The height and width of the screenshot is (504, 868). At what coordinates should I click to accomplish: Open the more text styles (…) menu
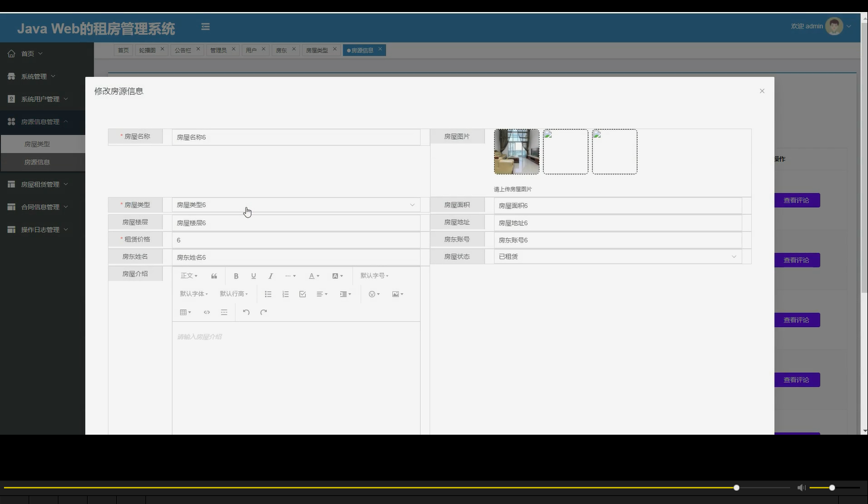point(290,276)
